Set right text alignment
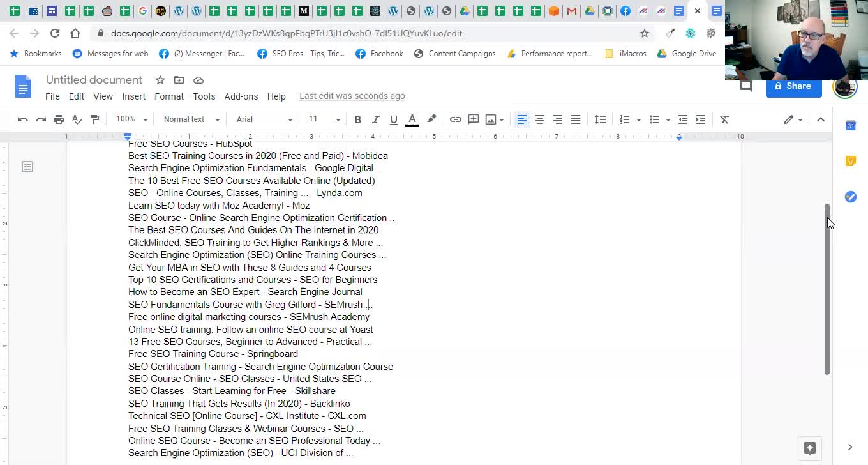Viewport: 868px width, 465px height. [x=557, y=119]
